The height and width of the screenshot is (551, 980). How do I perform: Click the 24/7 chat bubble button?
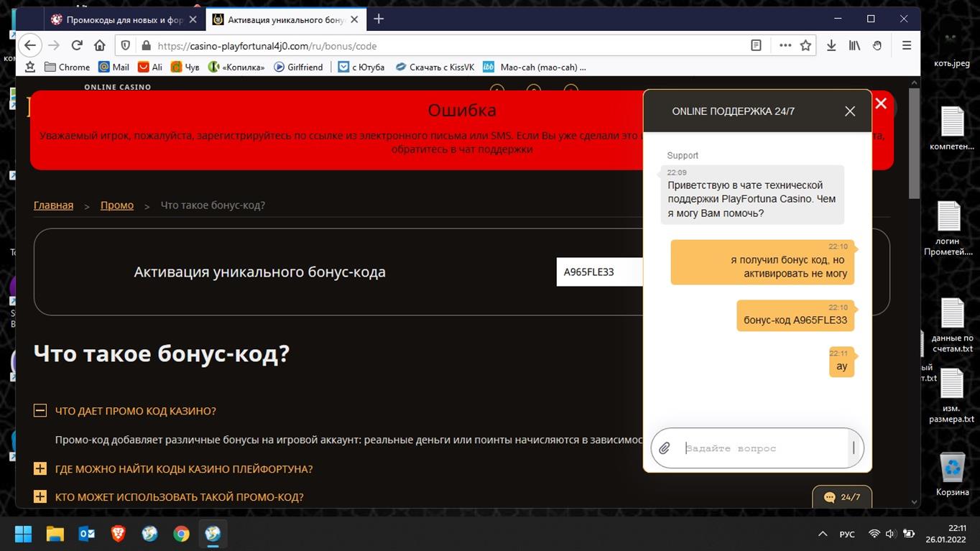tap(842, 497)
